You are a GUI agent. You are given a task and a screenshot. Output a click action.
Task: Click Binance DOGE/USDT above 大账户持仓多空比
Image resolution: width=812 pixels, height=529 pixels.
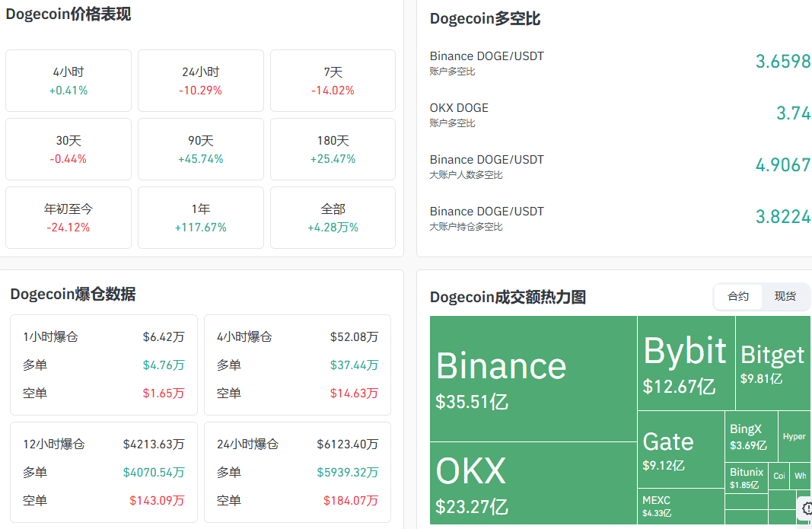(487, 212)
